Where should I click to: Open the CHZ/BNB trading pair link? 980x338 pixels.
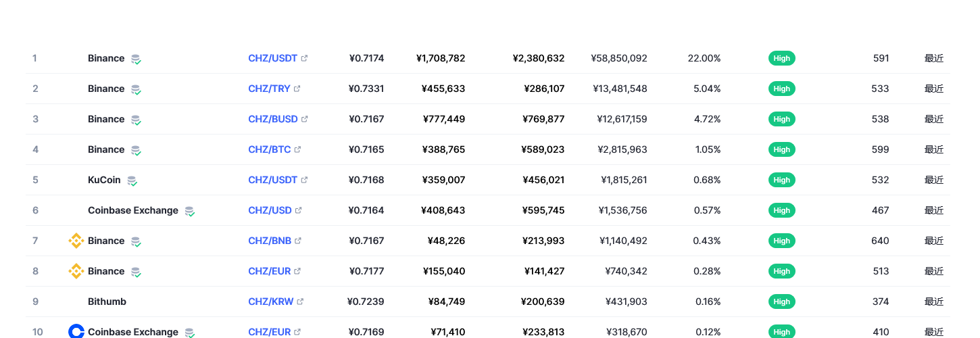270,241
